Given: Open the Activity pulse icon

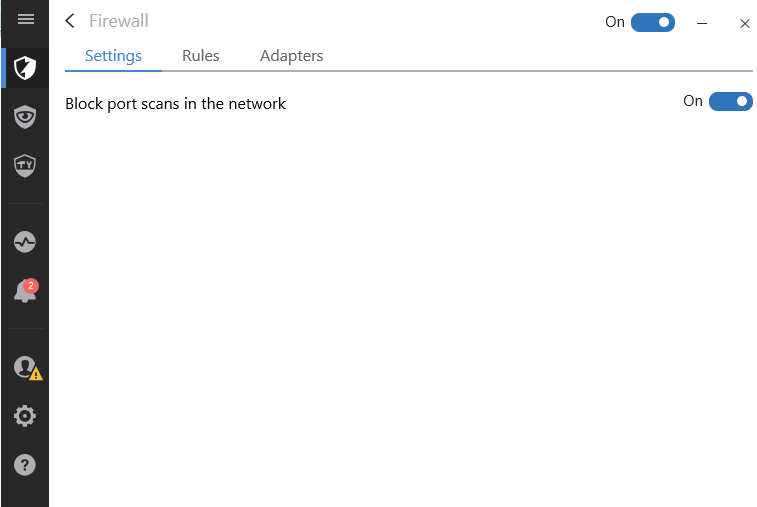Looking at the screenshot, I should (25, 242).
